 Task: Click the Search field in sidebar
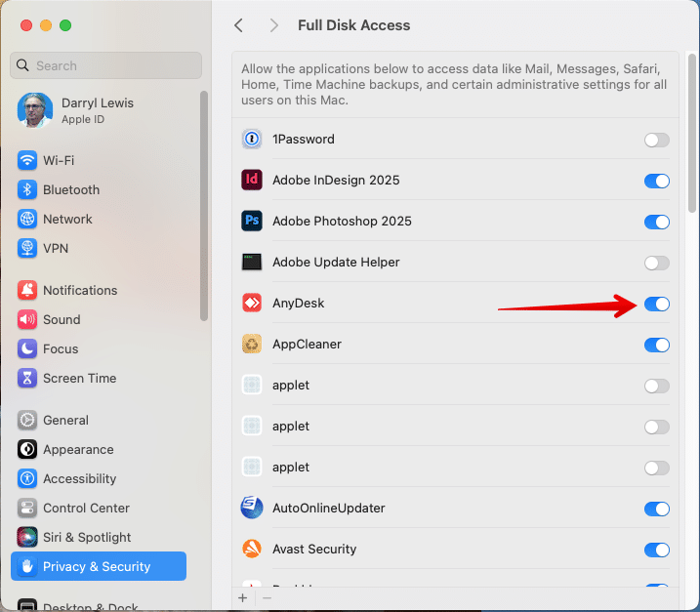[x=105, y=65]
